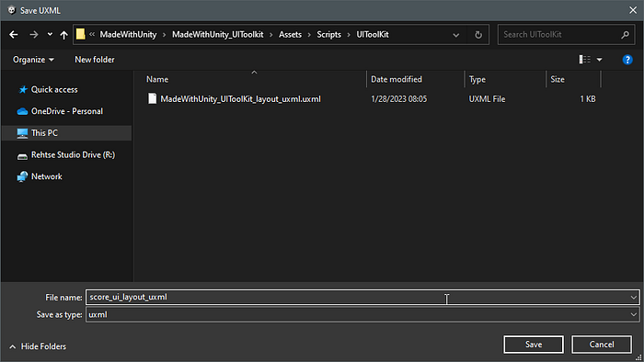Open the view options dropdown arrow
Screen dimensions: 644x362
(x=600, y=60)
